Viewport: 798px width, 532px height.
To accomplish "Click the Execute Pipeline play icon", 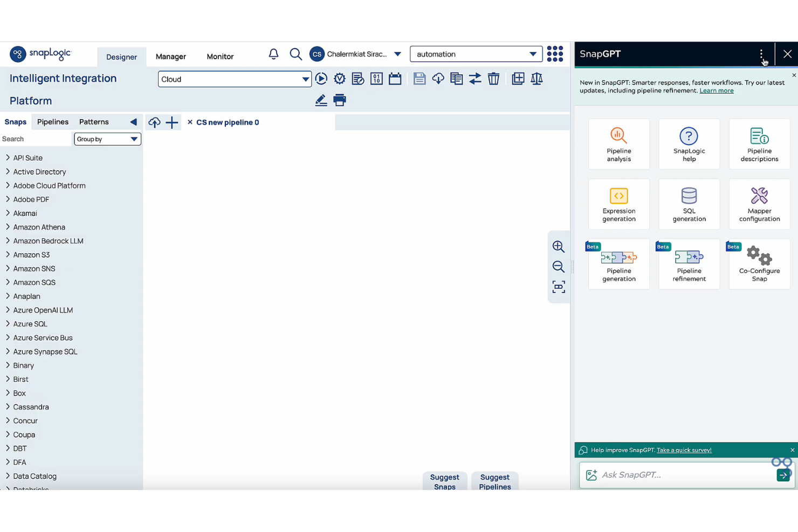I will pyautogui.click(x=321, y=79).
